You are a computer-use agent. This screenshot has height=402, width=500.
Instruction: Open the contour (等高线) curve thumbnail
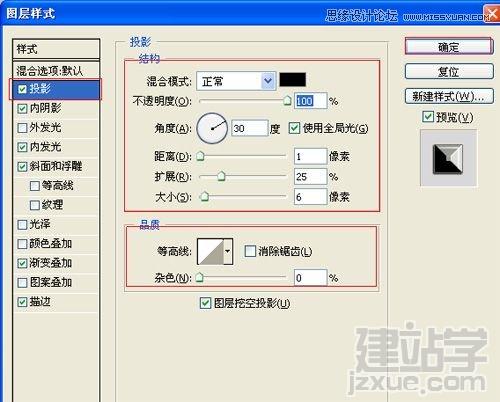coord(210,252)
